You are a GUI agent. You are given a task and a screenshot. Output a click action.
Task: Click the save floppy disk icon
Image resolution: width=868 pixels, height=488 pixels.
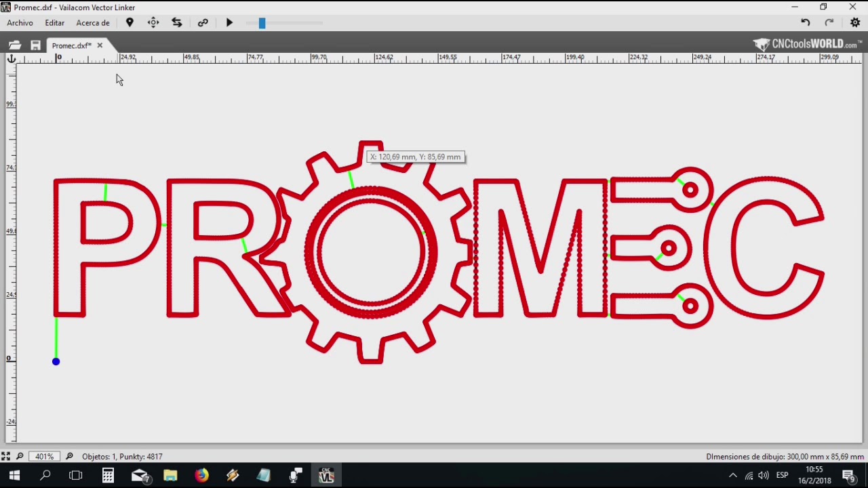pos(35,45)
